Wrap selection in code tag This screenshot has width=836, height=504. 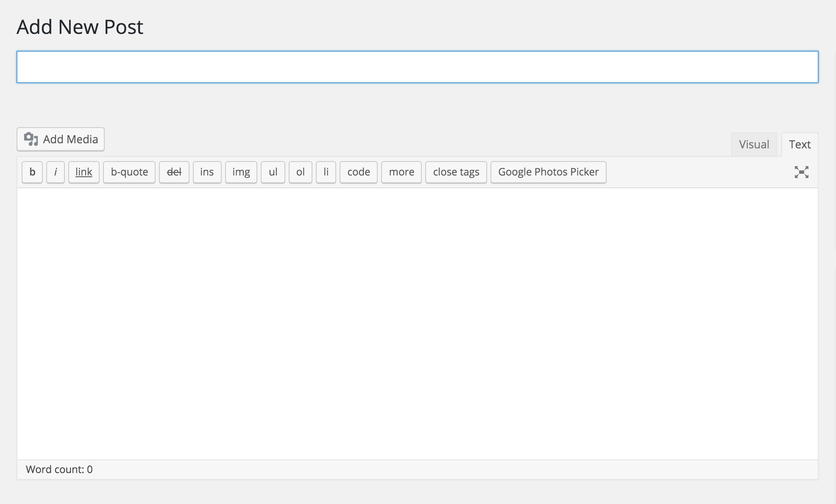(359, 172)
